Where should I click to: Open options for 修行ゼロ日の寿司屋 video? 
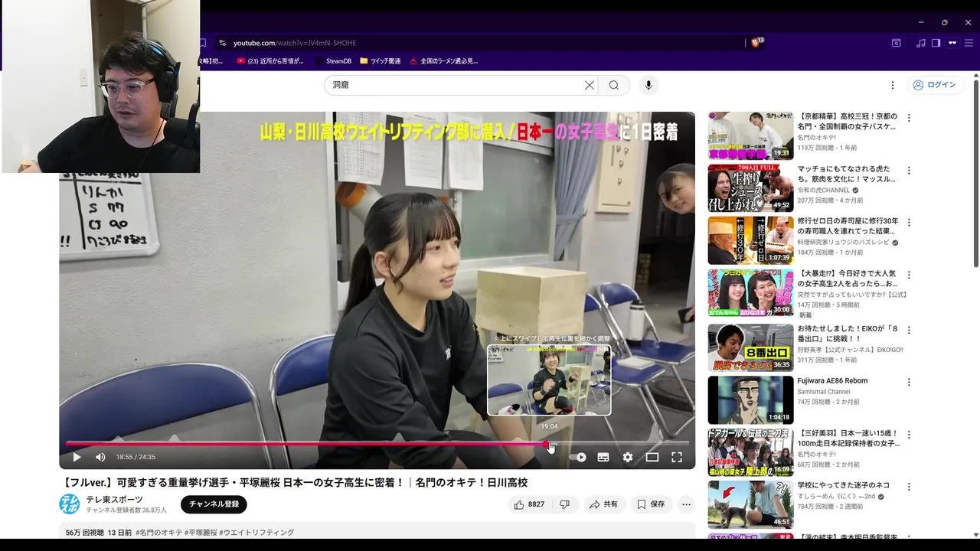(x=909, y=223)
